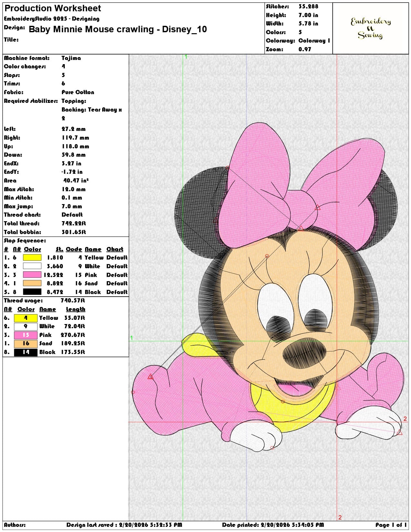Click the stitch count '8,822' for Sand

point(55,283)
